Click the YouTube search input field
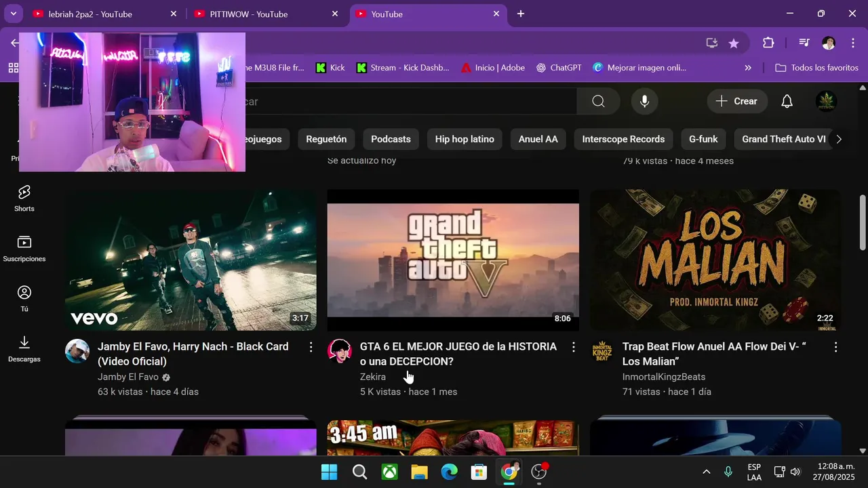The width and height of the screenshot is (868, 488). (x=410, y=101)
